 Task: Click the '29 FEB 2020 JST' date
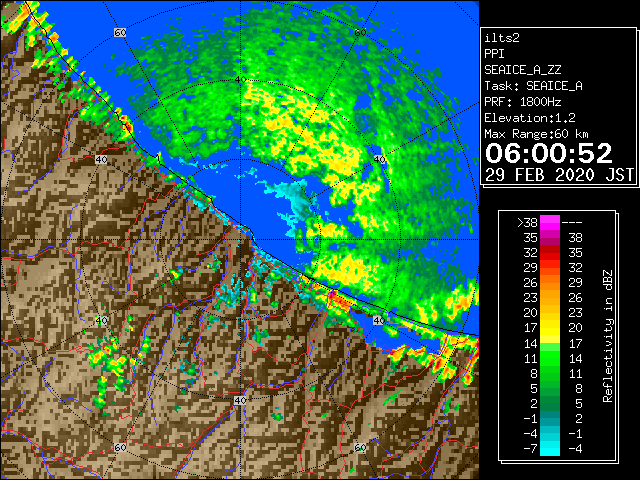click(559, 175)
